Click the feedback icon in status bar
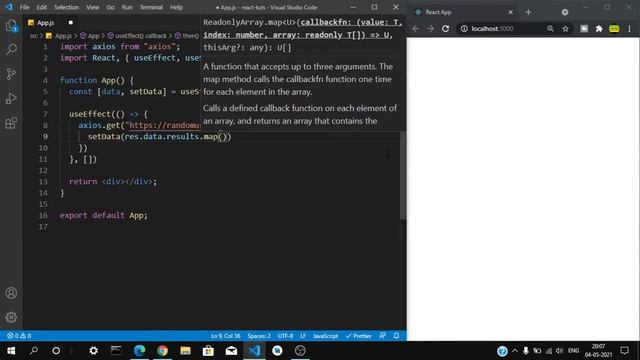 coord(382,336)
